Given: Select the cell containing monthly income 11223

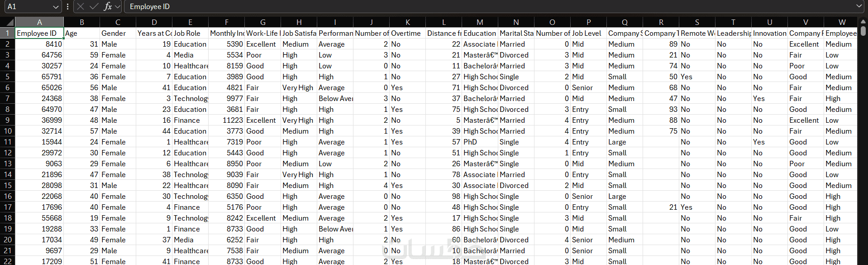Looking at the screenshot, I should (226, 120).
